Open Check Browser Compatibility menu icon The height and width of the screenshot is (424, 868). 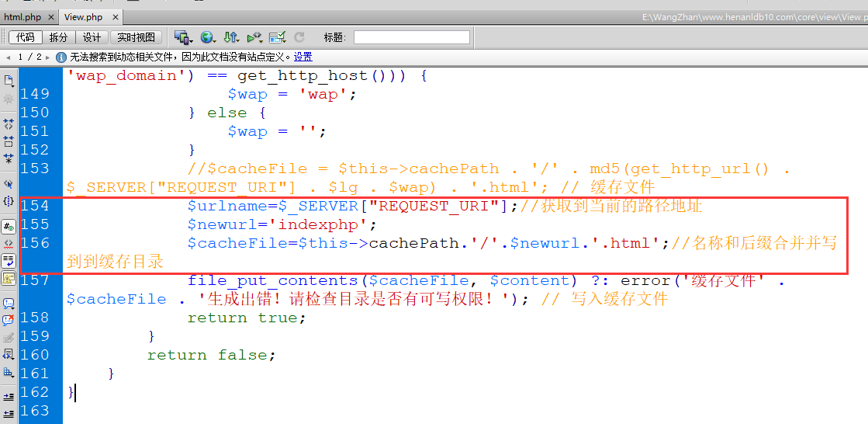[x=278, y=38]
